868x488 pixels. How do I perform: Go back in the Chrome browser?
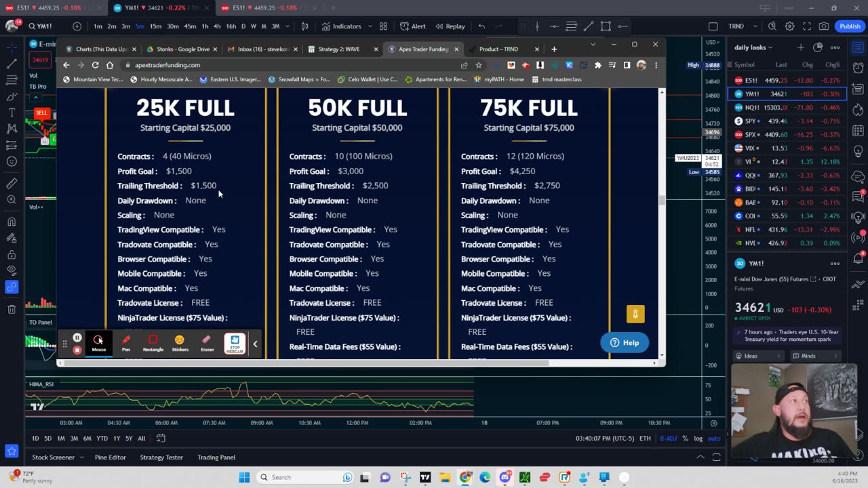pos(66,65)
